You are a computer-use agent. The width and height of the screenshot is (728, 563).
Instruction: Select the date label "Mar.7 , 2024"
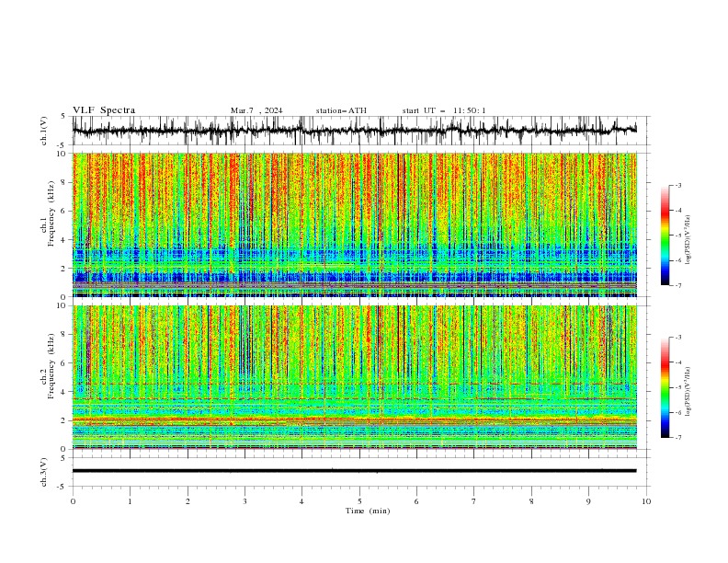coord(256,110)
